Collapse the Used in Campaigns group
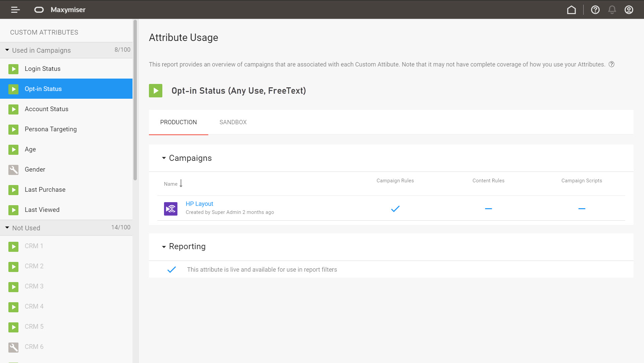Image resolution: width=644 pixels, height=363 pixels. click(7, 50)
